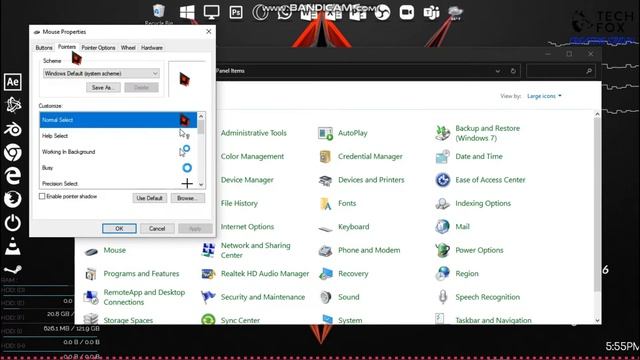Image resolution: width=640 pixels, height=360 pixels.
Task: Click OK in Mouse Properties
Action: tap(119, 229)
